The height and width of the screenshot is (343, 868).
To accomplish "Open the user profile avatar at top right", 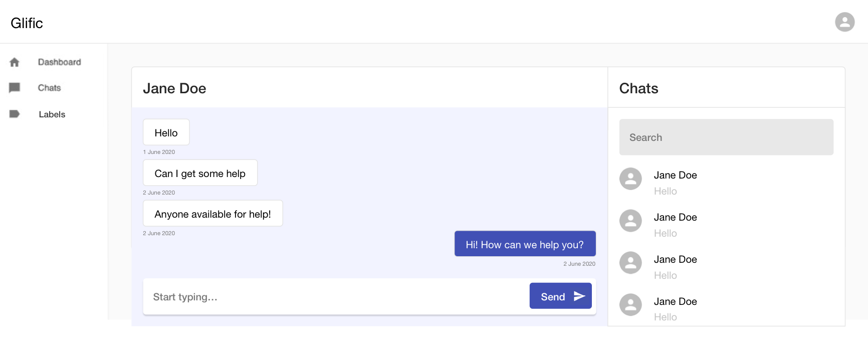I will (844, 22).
